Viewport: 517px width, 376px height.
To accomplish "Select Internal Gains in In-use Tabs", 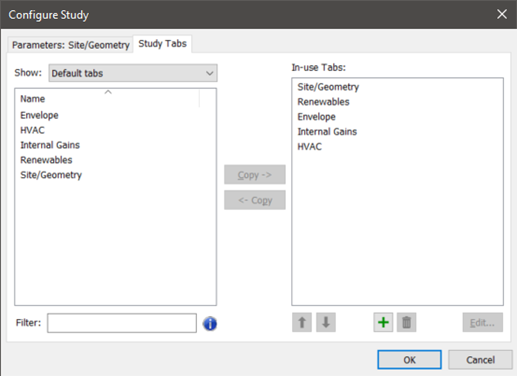I will [x=327, y=132].
